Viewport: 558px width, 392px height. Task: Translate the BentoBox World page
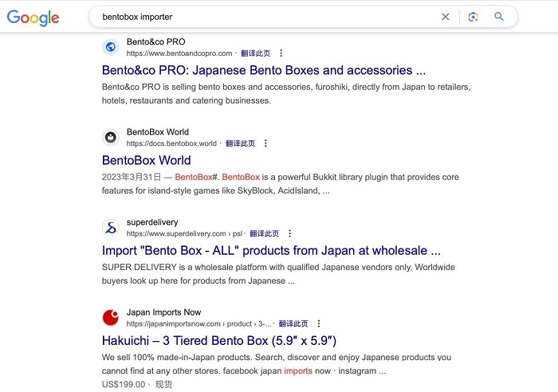[240, 143]
